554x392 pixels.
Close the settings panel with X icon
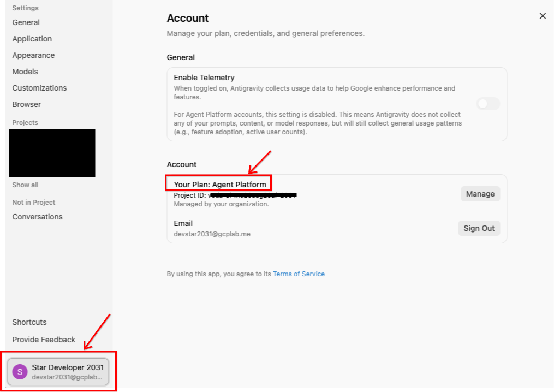coord(543,16)
